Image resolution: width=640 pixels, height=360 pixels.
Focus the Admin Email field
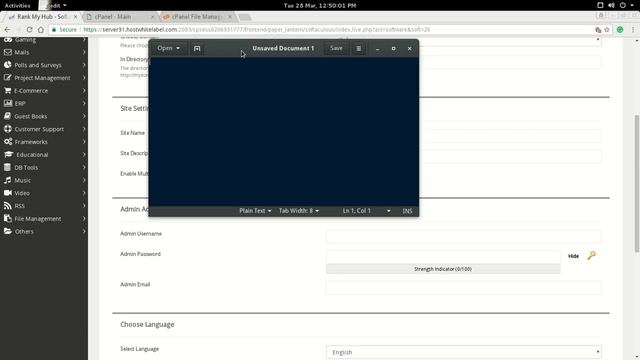(x=463, y=287)
